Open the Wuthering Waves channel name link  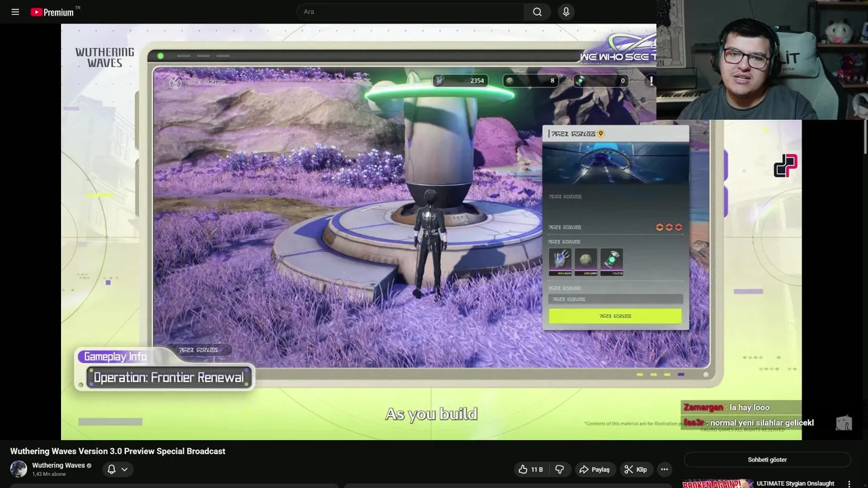[58, 466]
